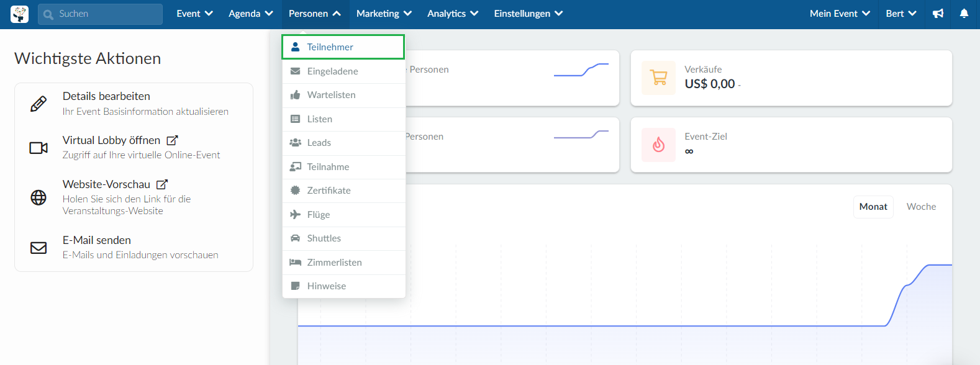Open the Mein Event dropdown
The height and width of the screenshot is (365, 980).
click(x=840, y=14)
